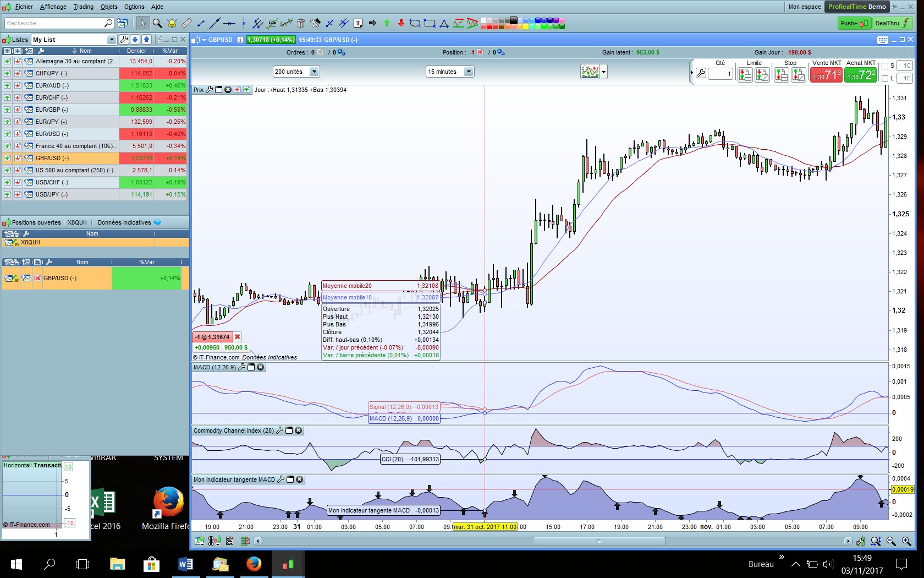Click the DealThru button

[x=893, y=23]
